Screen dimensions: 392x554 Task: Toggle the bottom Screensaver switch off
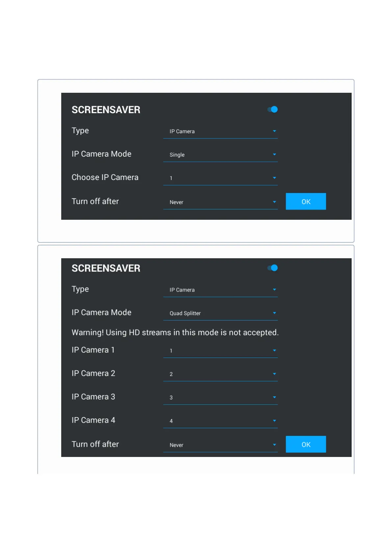pos(273,268)
